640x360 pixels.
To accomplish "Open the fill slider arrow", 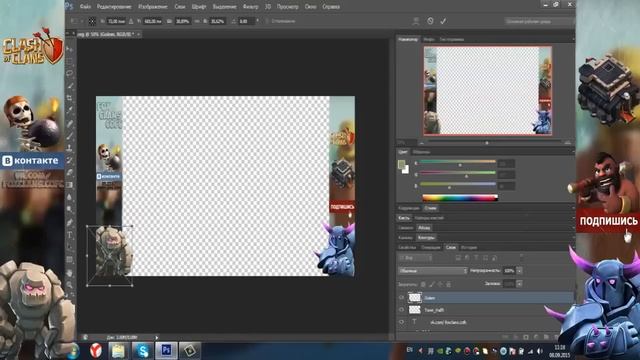I will (520, 284).
